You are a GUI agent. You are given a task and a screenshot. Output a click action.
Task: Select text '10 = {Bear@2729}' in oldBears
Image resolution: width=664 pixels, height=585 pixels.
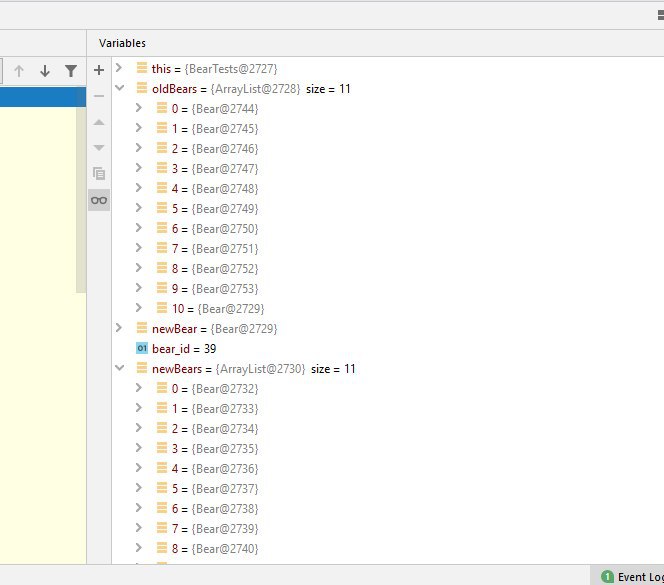click(218, 309)
